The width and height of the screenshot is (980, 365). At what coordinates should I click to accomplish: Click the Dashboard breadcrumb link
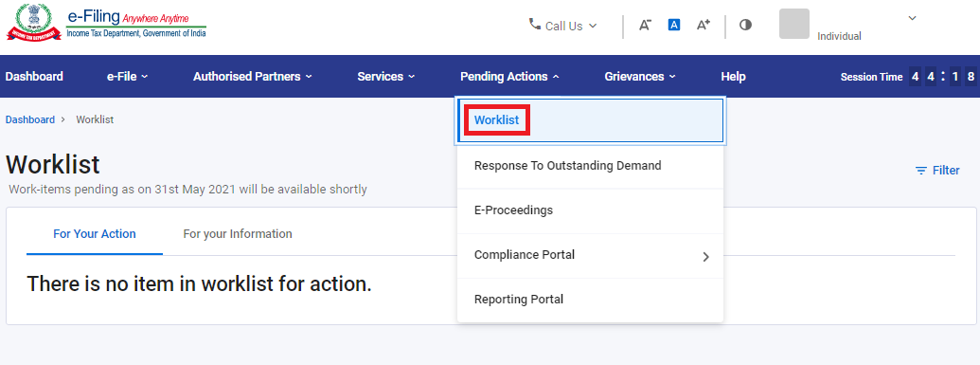(x=30, y=119)
